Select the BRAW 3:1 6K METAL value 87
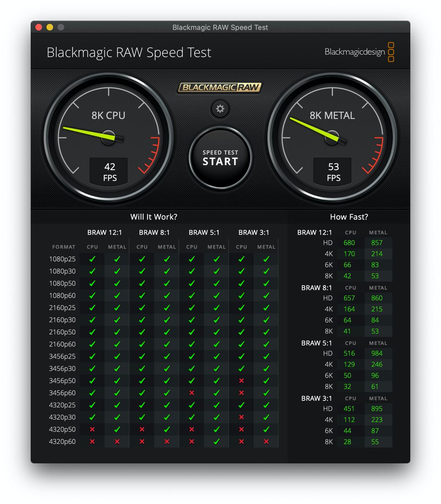The height and width of the screenshot is (504, 441). click(375, 431)
